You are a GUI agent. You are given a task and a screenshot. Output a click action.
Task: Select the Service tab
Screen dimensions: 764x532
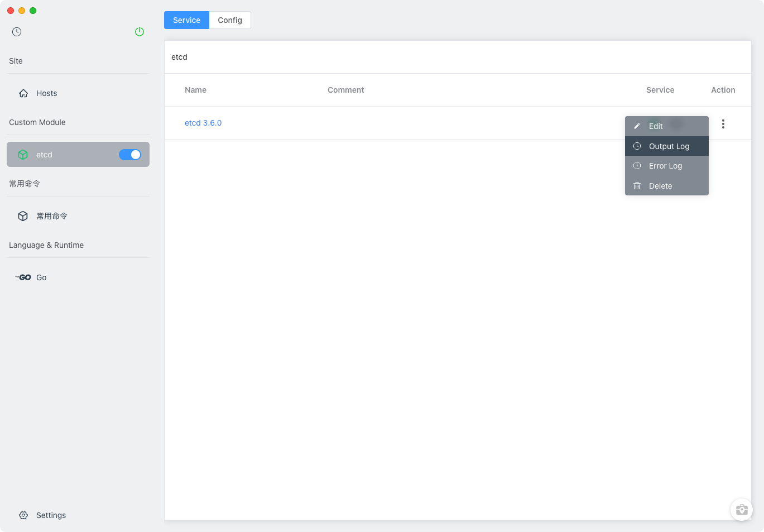point(186,20)
